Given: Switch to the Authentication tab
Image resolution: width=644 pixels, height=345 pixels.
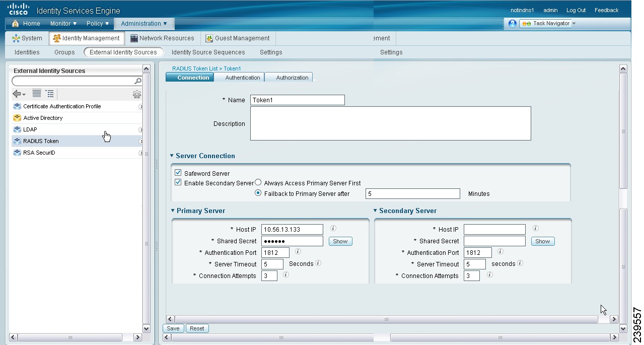Looking at the screenshot, I should [x=240, y=78].
